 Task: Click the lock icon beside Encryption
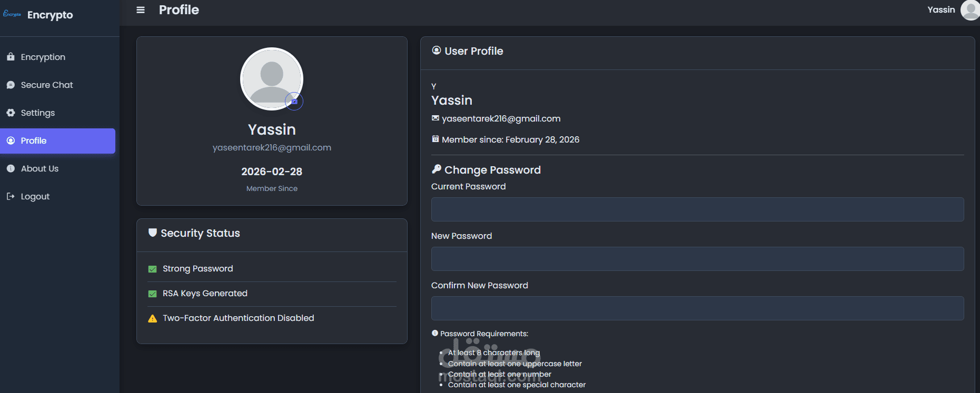click(11, 57)
